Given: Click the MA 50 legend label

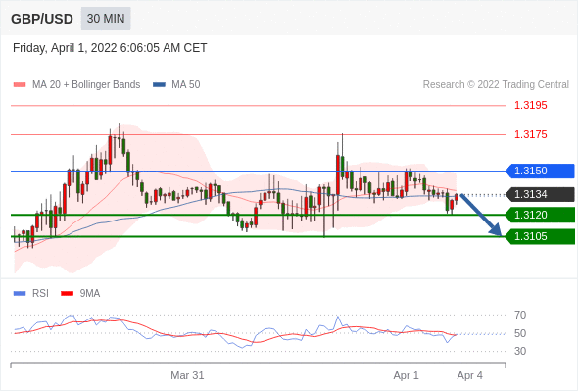Looking at the screenshot, I should [186, 85].
